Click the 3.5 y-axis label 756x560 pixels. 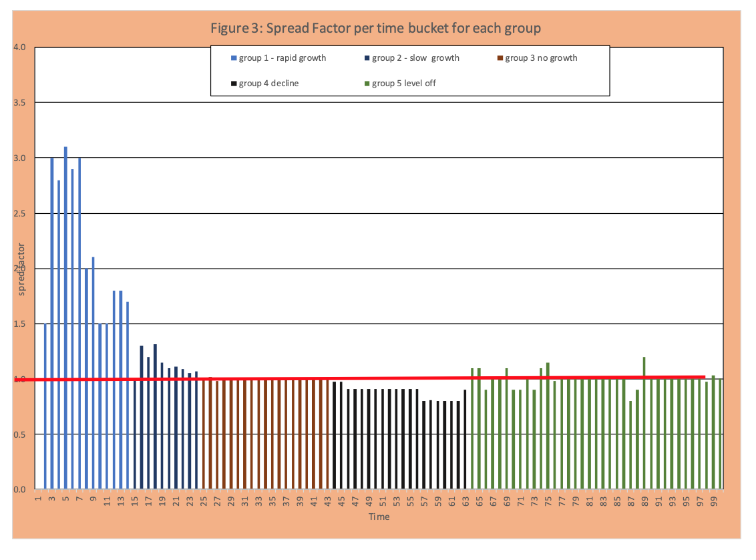20,103
